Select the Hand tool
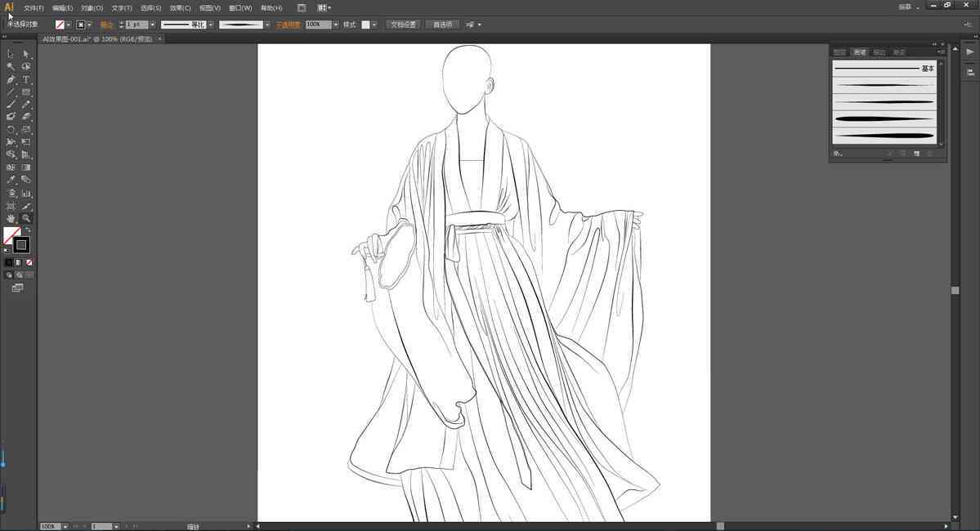 pos(11,219)
